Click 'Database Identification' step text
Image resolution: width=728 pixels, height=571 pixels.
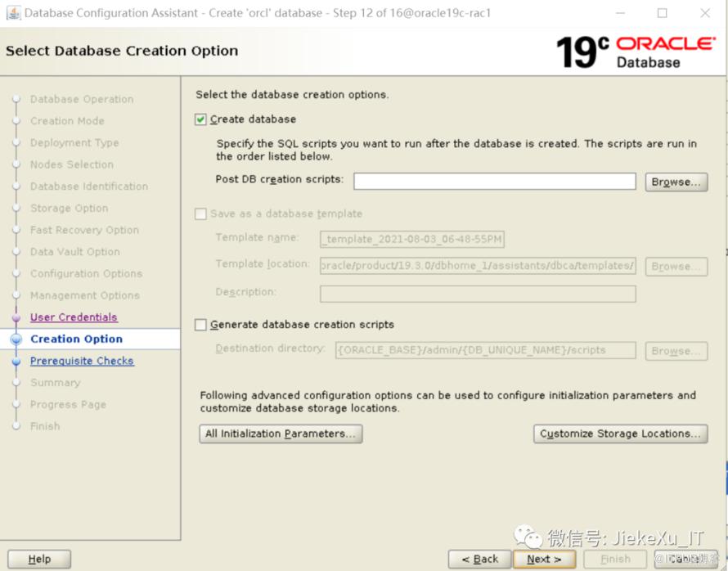pos(89,187)
